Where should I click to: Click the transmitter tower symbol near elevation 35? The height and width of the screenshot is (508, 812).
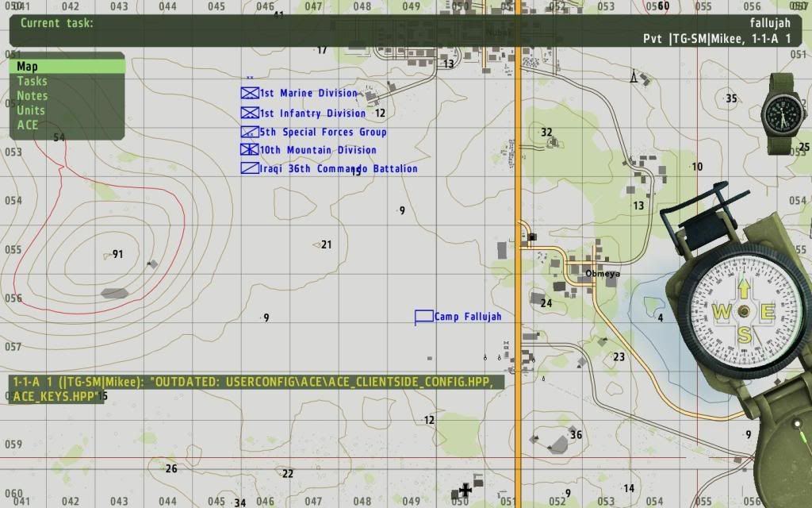pos(633,76)
